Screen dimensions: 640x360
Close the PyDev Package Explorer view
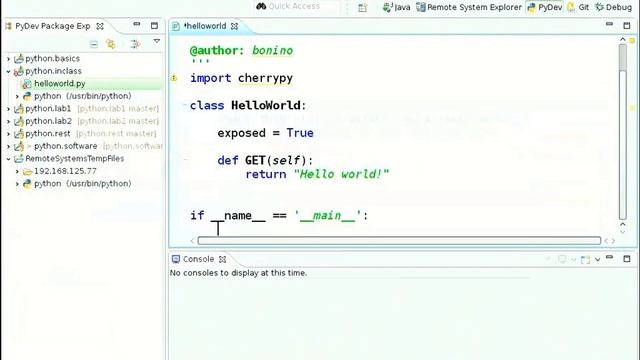click(100, 26)
